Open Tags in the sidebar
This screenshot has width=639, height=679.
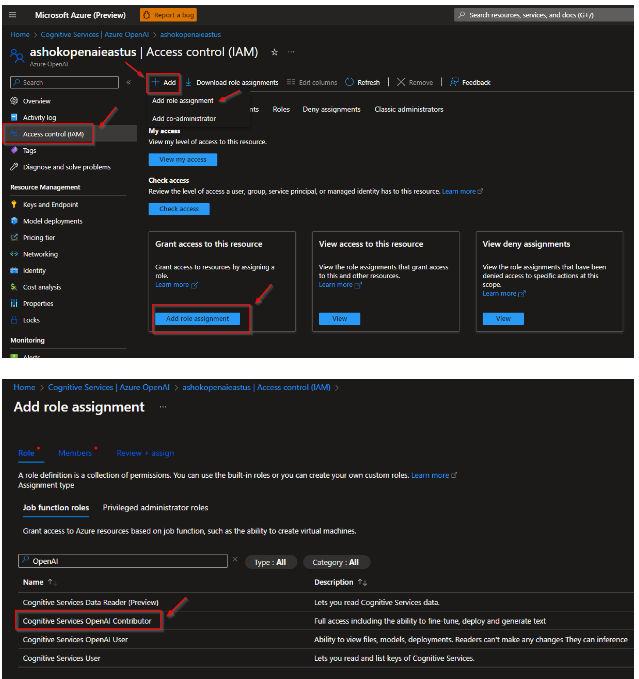(x=29, y=151)
